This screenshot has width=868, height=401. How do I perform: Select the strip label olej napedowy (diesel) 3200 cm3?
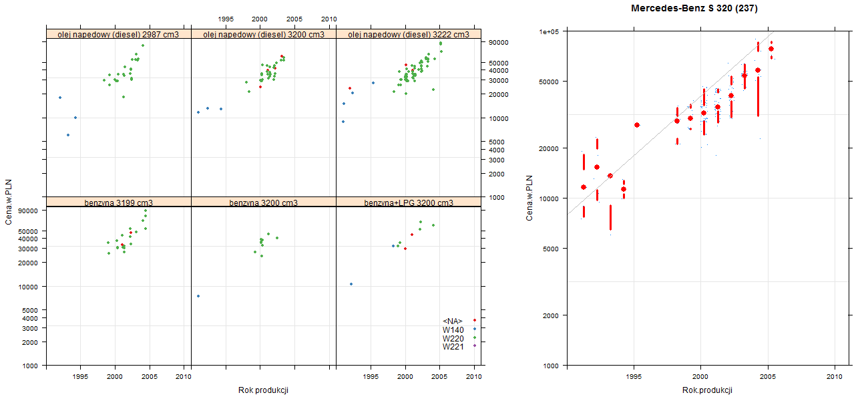click(x=264, y=34)
